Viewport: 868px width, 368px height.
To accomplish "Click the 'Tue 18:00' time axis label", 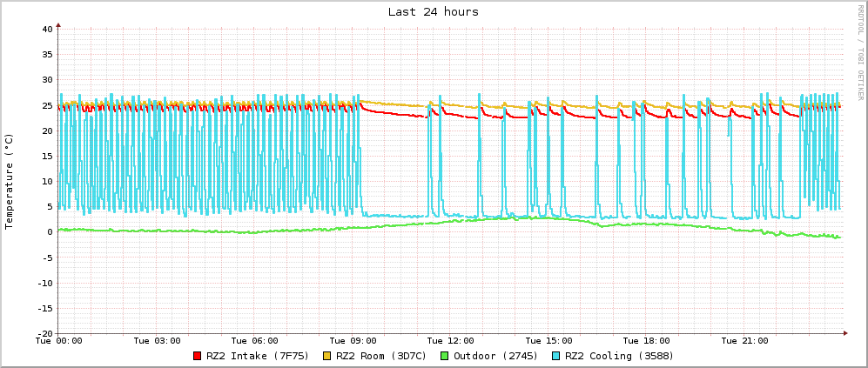I will (647, 340).
